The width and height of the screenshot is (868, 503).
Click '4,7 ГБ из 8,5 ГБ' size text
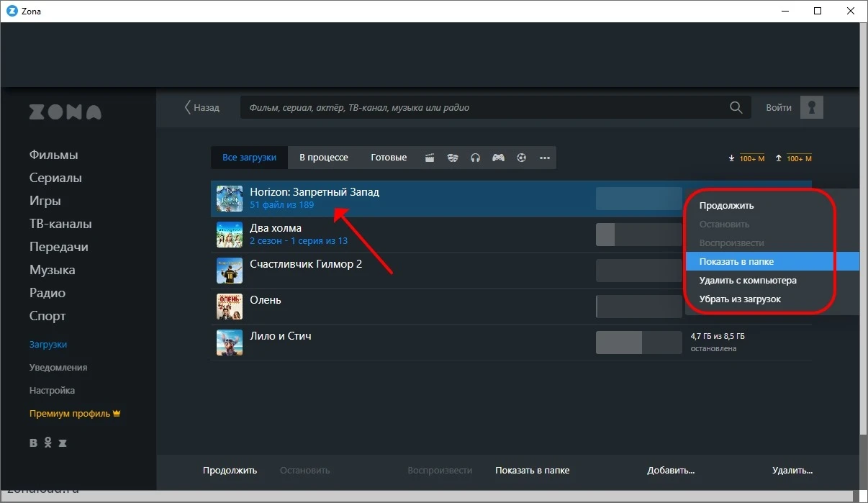pyautogui.click(x=718, y=336)
